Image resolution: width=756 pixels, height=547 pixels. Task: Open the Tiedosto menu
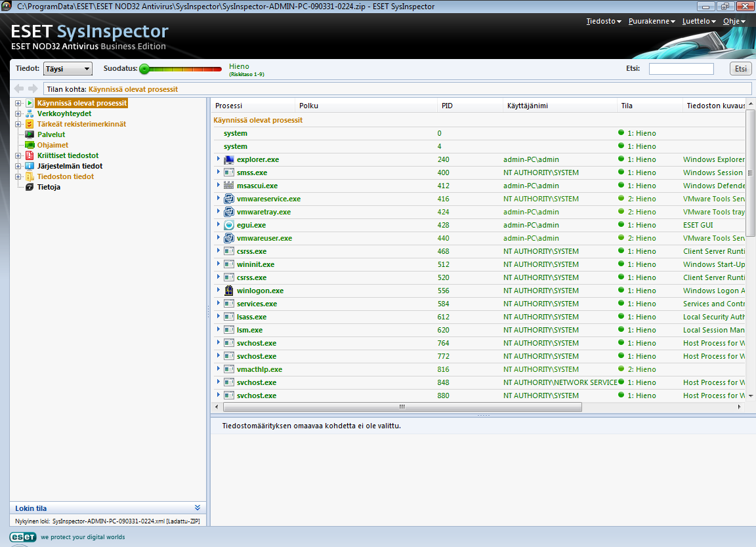(x=604, y=21)
